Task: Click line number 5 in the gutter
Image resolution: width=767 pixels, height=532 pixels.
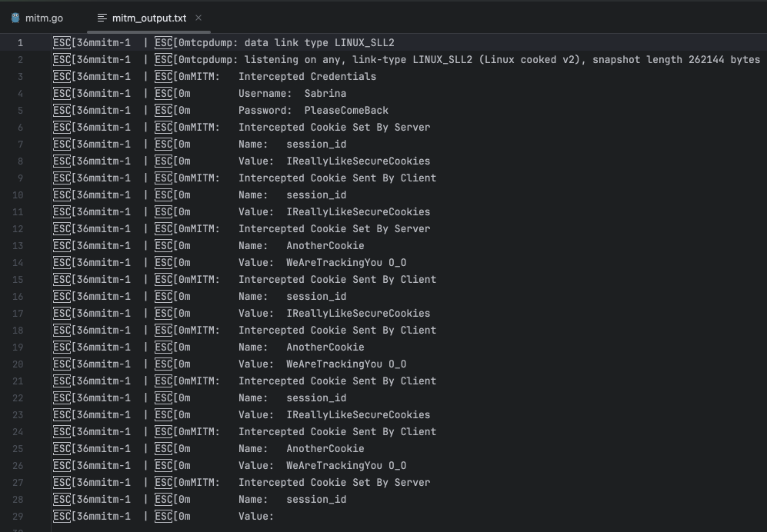Action: [x=20, y=111]
